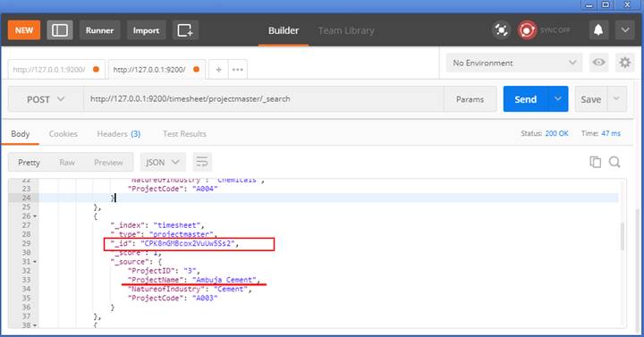This screenshot has height=337, width=644.
Task: Click line number 24 in the gutter
Action: pyautogui.click(x=26, y=198)
